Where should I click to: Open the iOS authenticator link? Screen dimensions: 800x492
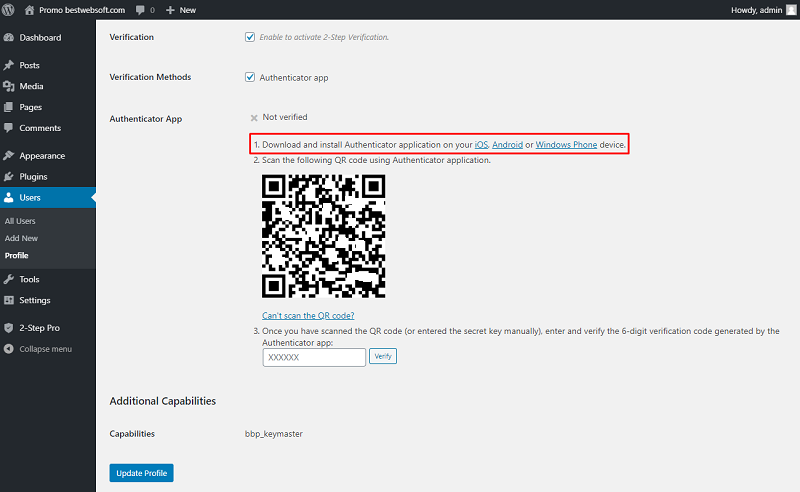481,144
